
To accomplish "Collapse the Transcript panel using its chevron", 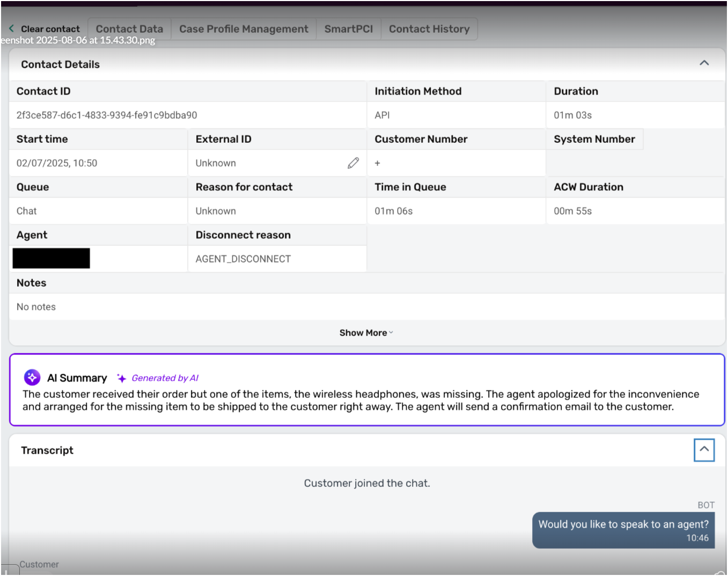I will pos(704,450).
